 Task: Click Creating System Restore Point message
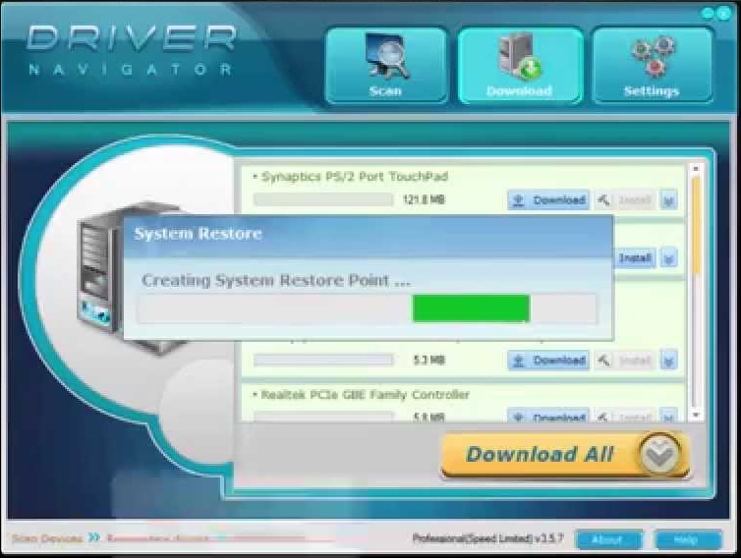pos(276,280)
